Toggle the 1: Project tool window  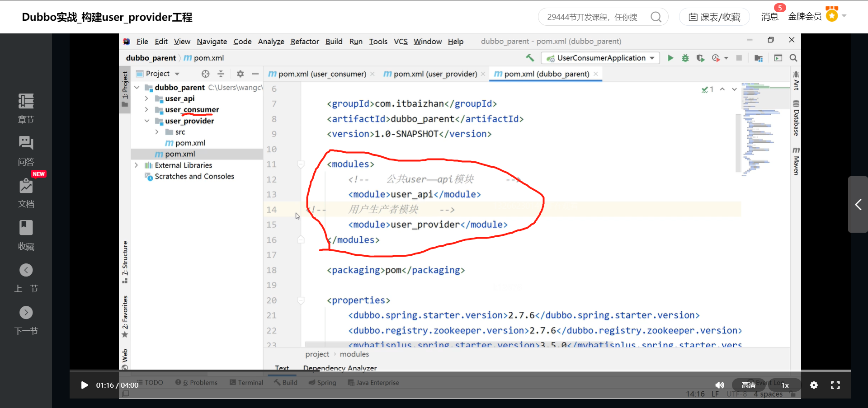tap(125, 89)
